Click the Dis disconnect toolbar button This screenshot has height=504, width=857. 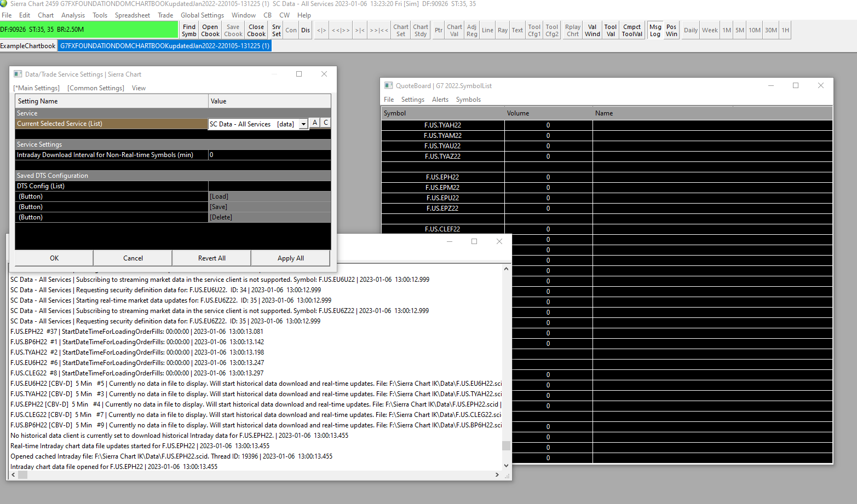tap(306, 31)
